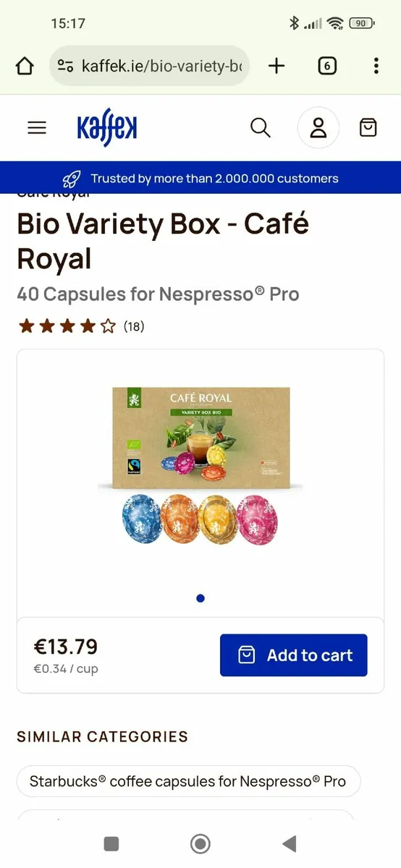Tap the Android home circle button
This screenshot has width=401, height=868.
pyautogui.click(x=200, y=843)
